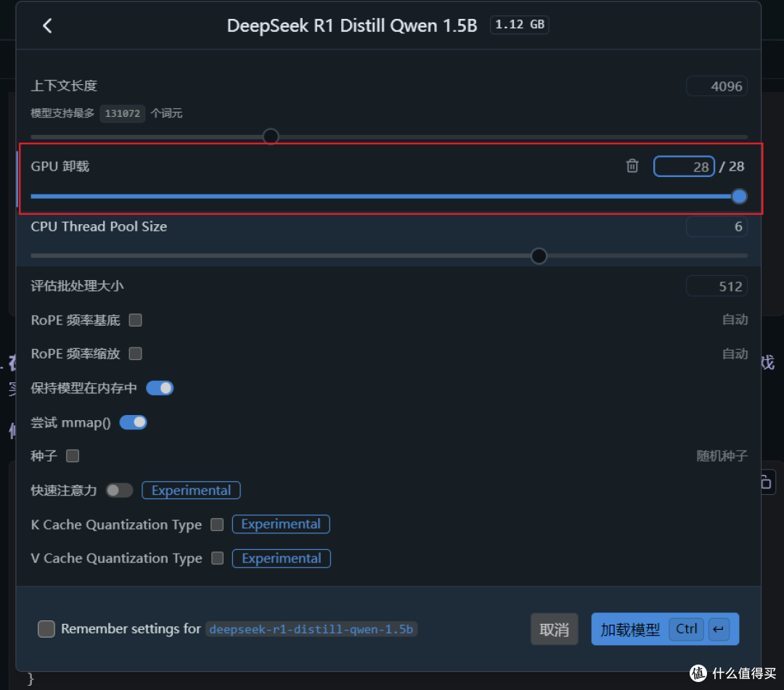The width and height of the screenshot is (784, 690).
Task: Enable the RoPE 频率缩放 checkbox
Action: point(135,354)
